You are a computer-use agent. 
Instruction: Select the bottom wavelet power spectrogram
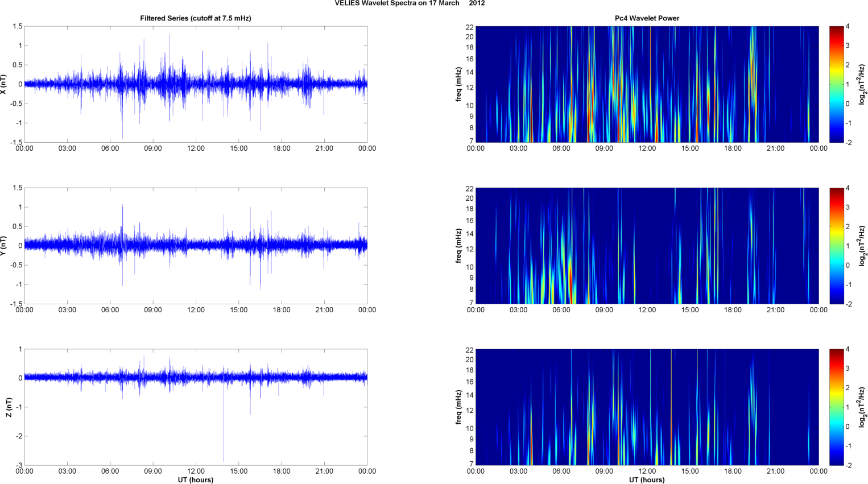647,407
